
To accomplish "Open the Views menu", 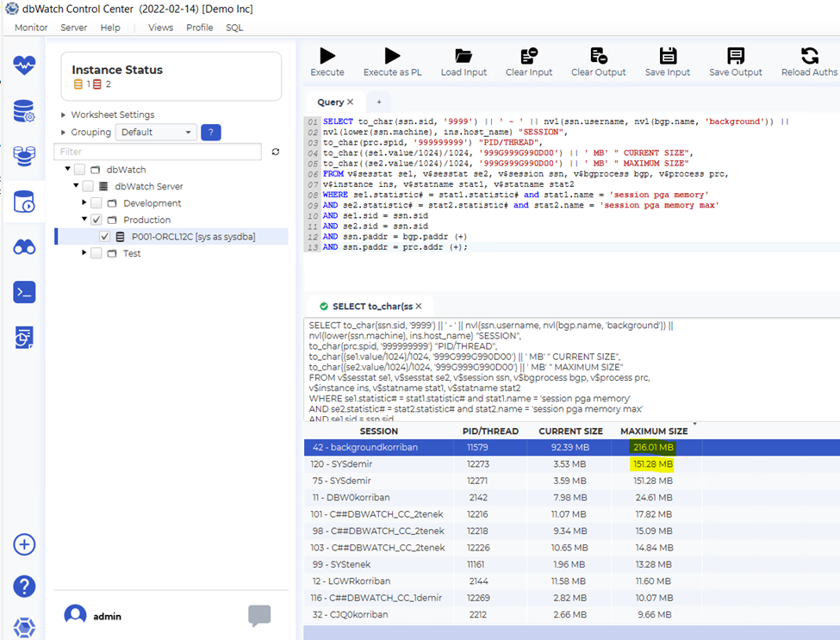I will 161,28.
